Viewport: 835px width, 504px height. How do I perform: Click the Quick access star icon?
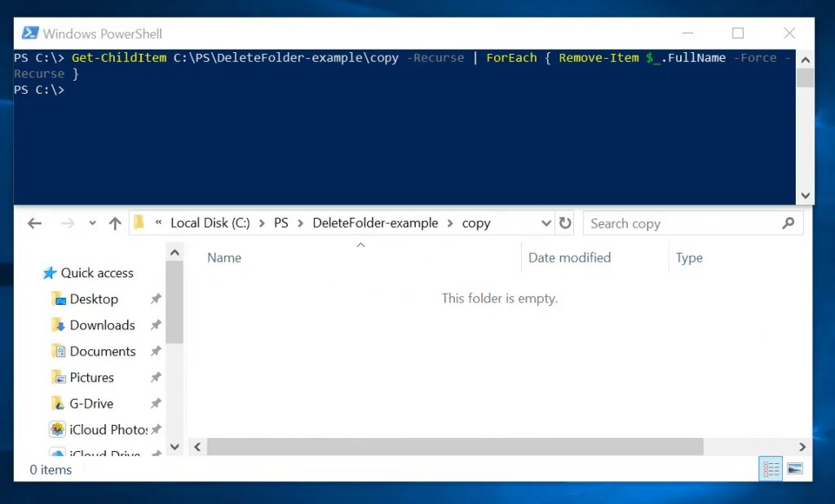[x=50, y=272]
